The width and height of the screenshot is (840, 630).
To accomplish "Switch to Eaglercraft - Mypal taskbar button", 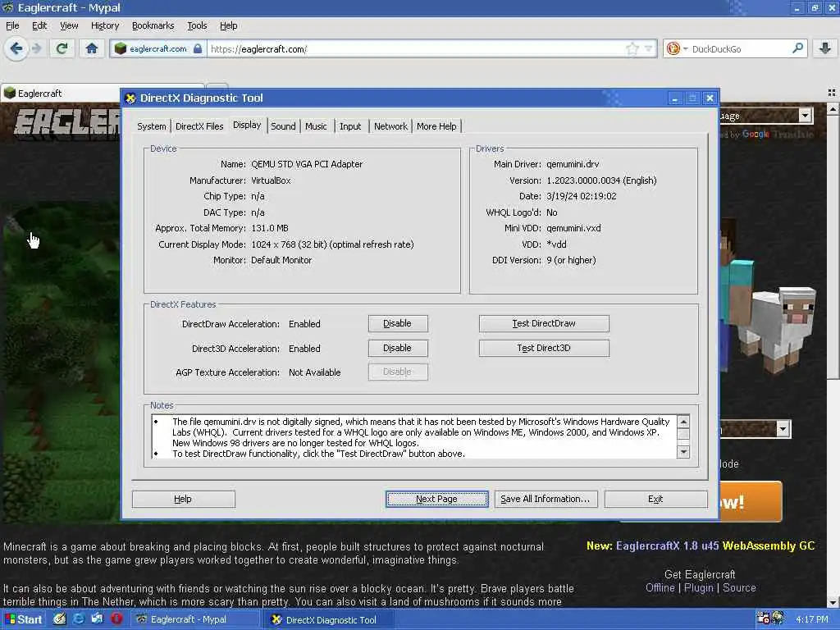I will coord(197,620).
